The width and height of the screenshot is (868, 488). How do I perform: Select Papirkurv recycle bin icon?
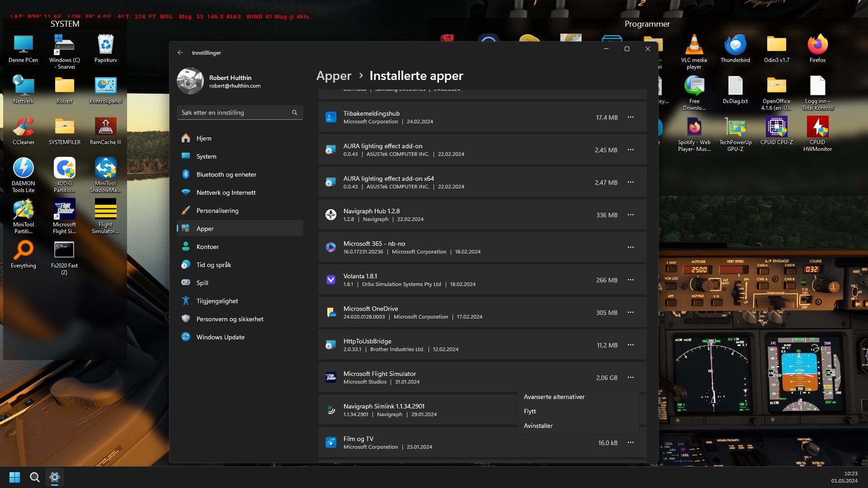106,49
